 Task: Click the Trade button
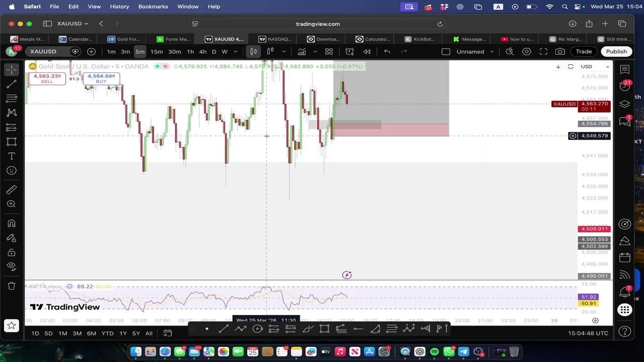[x=584, y=51]
